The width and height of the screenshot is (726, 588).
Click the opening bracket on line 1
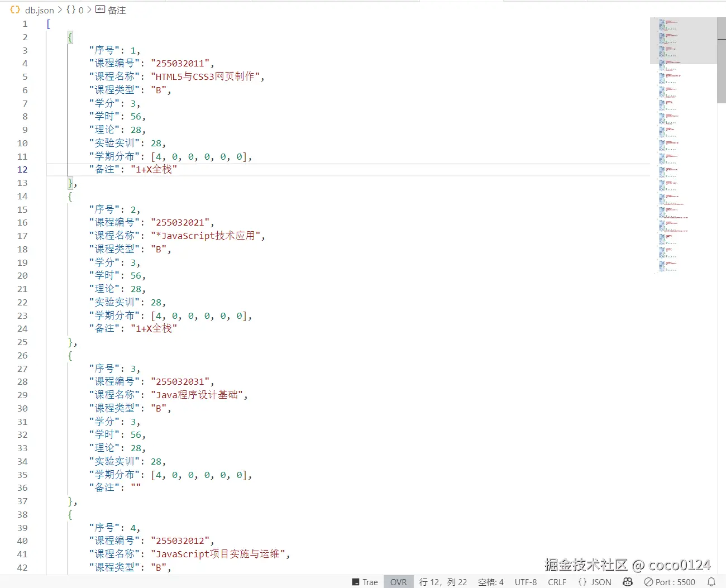tap(49, 24)
